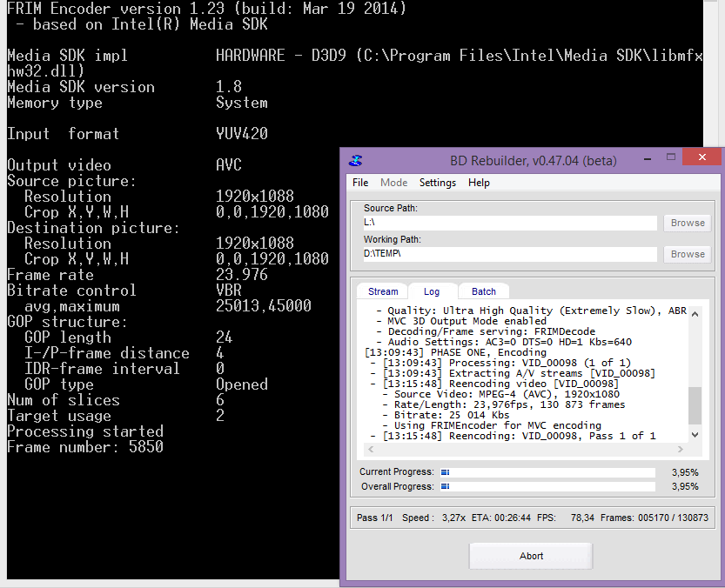Click 'FRIM Encoder version 1.23' console line
Screen dimensions: 725x588
point(206,9)
